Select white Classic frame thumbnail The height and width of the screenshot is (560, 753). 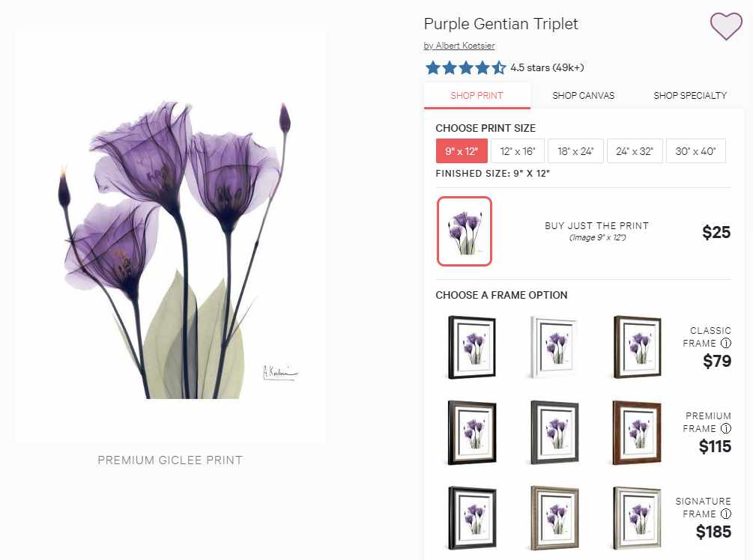click(554, 347)
